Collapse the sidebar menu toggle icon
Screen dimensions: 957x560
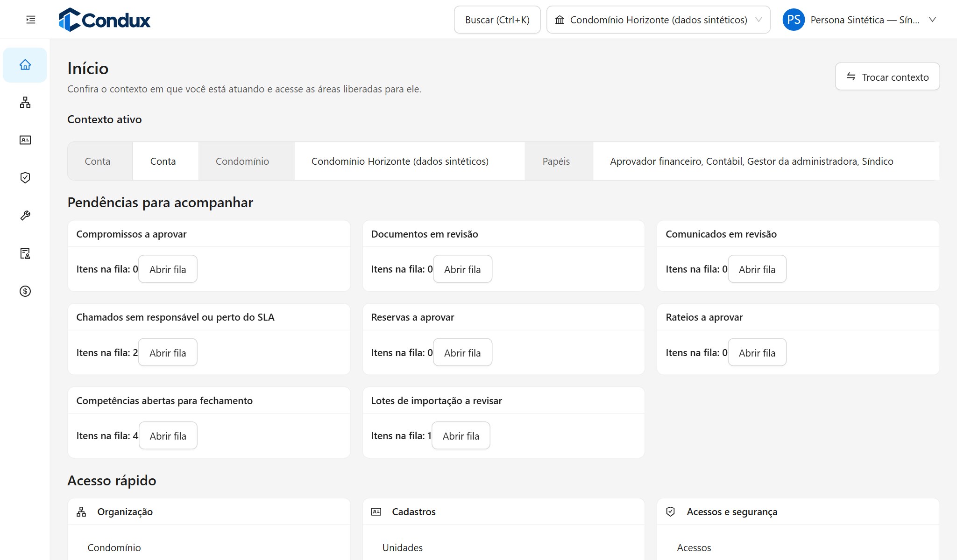pyautogui.click(x=31, y=20)
